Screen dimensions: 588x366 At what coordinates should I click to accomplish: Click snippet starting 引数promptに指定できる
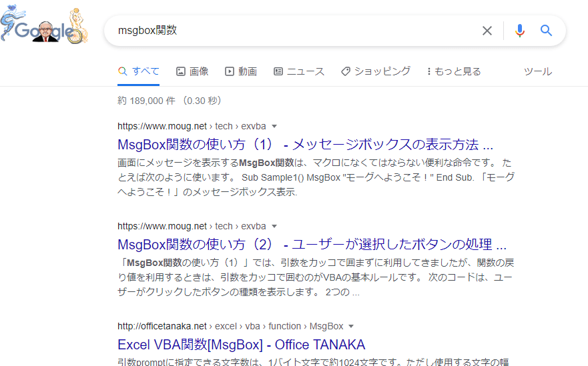pos(314,362)
